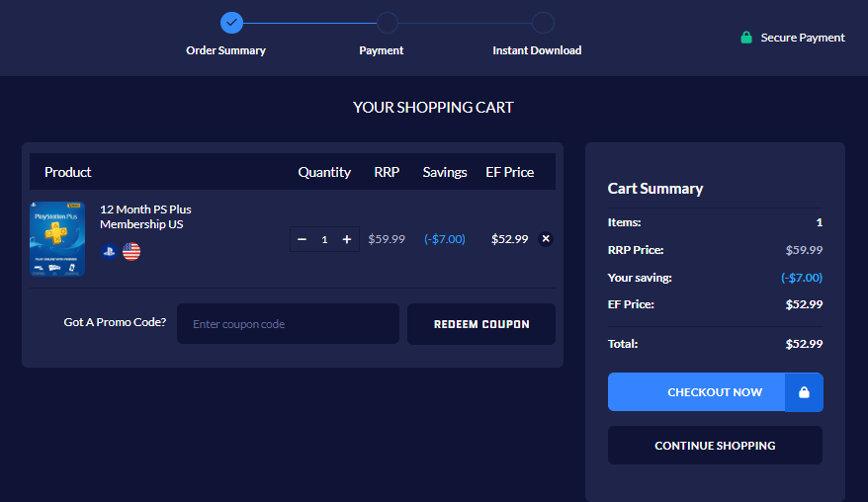Click the lock icon on checkout button
Screen dimensions: 868x502
click(804, 392)
